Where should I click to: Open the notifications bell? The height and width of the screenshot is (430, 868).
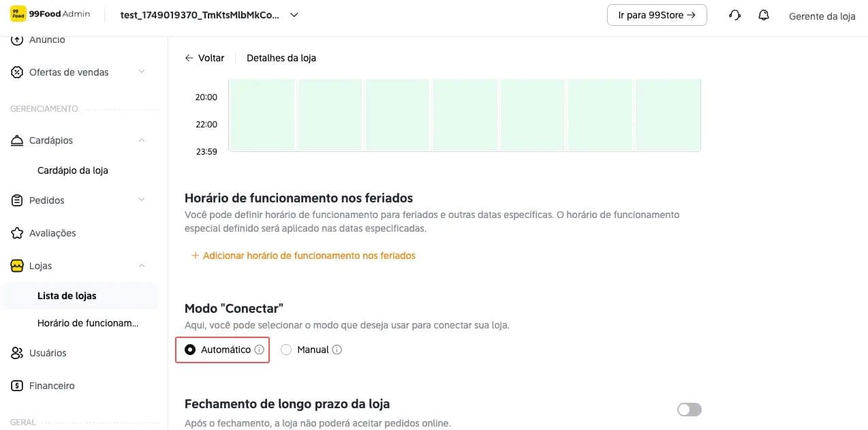[764, 15]
